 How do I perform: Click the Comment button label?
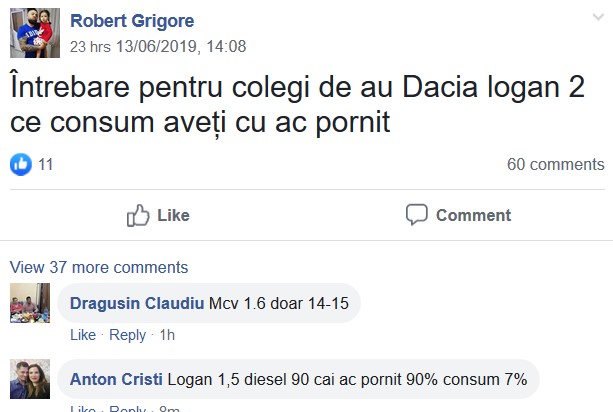pos(473,215)
